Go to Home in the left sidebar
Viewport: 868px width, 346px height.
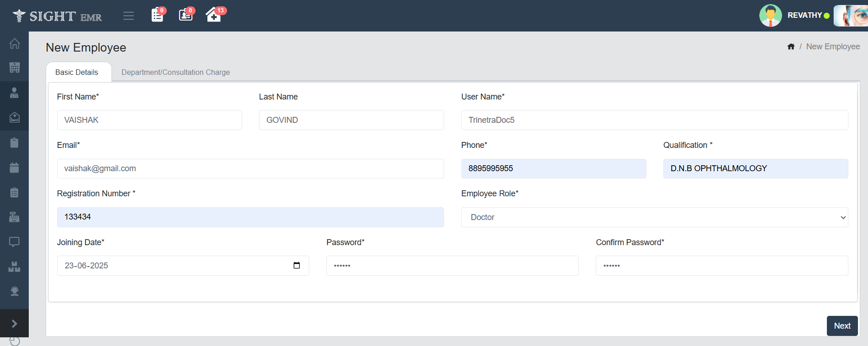point(15,43)
